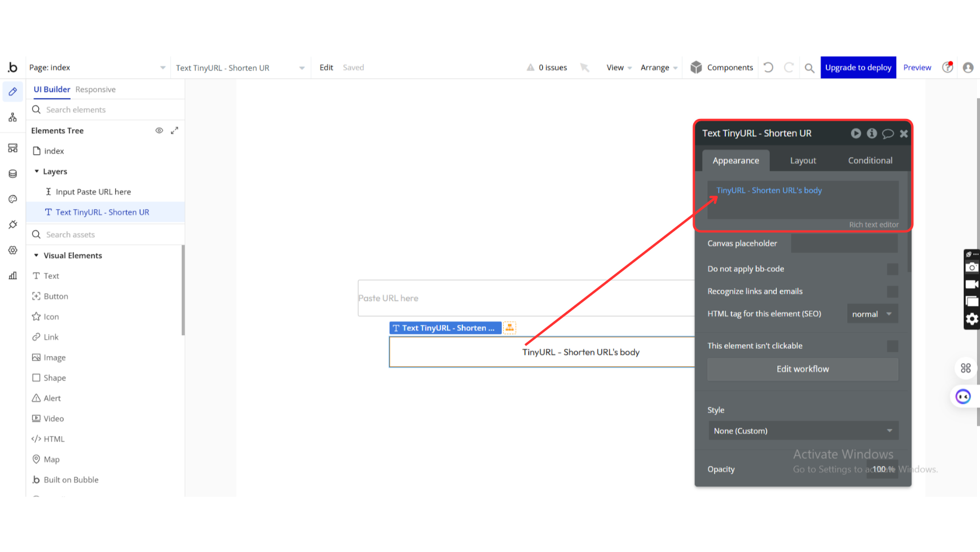Open the Arrange menu dropdown

coord(659,68)
